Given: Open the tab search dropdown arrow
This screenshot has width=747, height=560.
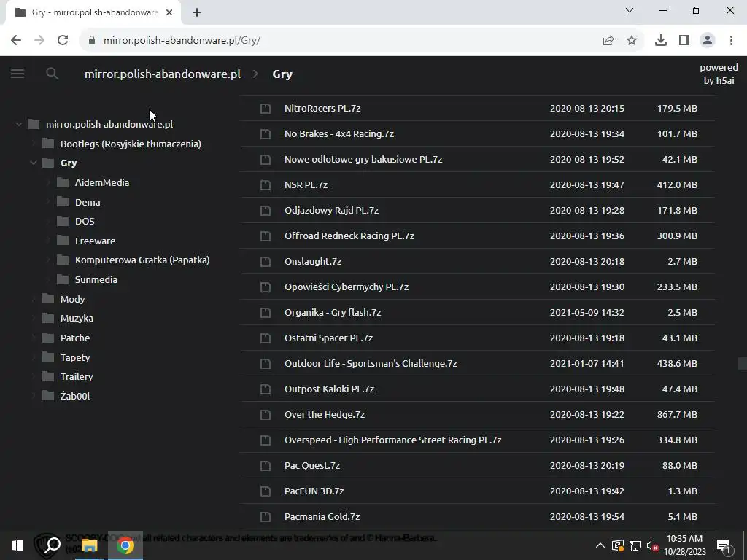Looking at the screenshot, I should point(630,10).
